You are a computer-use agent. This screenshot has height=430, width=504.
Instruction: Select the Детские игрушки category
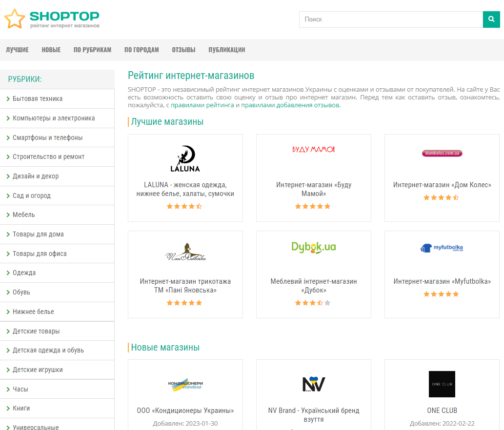tap(57, 370)
